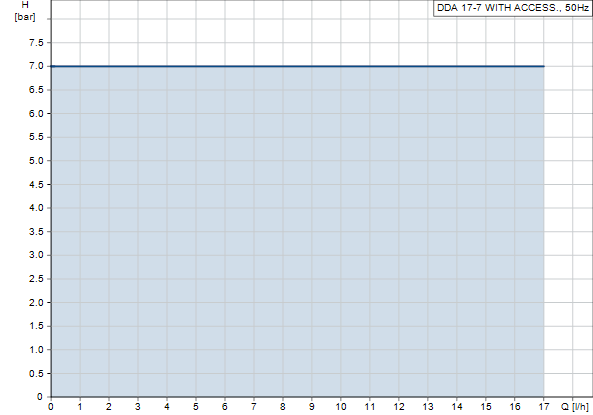The width and height of the screenshot is (593, 415).
Task: Click the H [bar] axis title
Action: [x=25, y=11]
